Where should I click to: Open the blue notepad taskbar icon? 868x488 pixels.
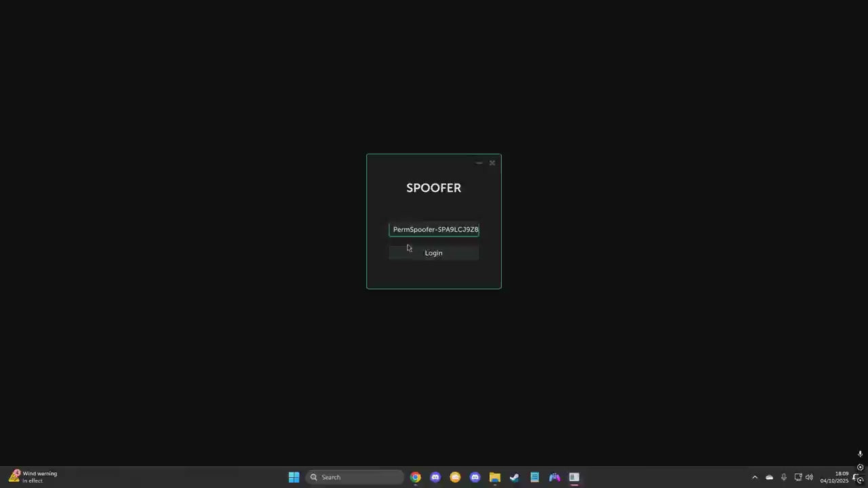(x=534, y=477)
